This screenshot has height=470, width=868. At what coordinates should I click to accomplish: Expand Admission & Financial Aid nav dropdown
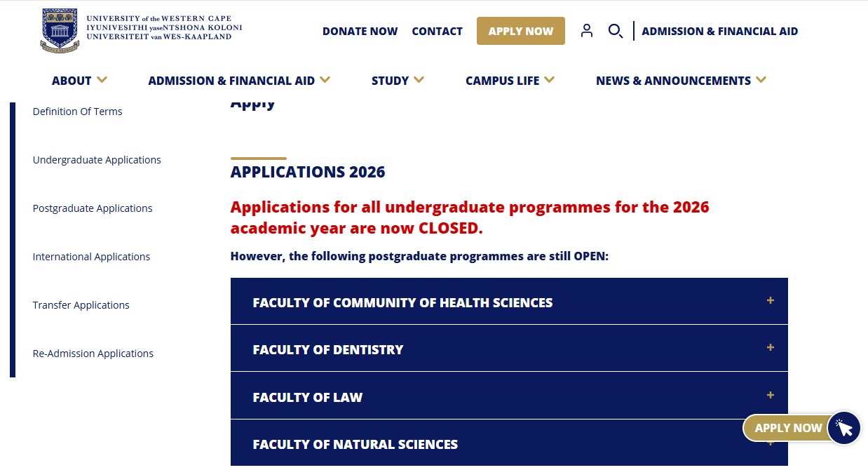(325, 80)
